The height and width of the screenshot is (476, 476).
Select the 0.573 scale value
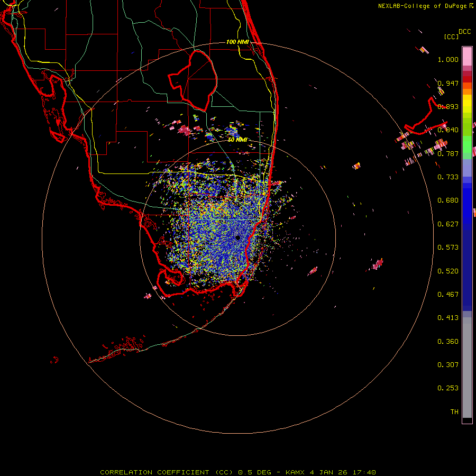pyautogui.click(x=448, y=248)
